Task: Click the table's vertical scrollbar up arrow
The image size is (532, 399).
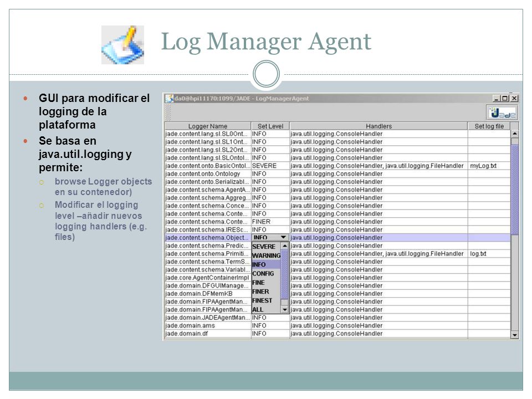Action: tap(515, 134)
